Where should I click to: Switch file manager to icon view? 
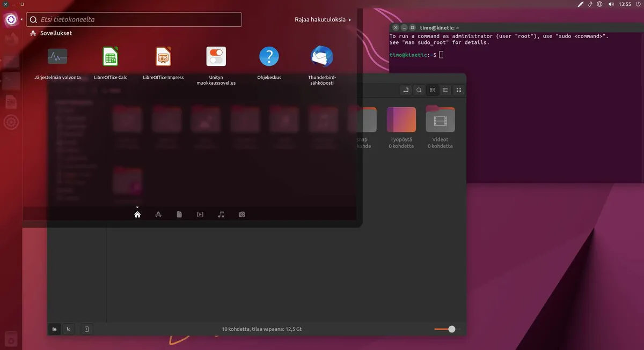point(432,90)
